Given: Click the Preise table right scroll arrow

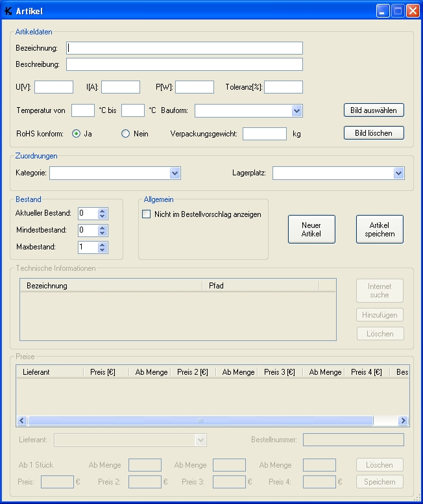Looking at the screenshot, I should point(403,420).
